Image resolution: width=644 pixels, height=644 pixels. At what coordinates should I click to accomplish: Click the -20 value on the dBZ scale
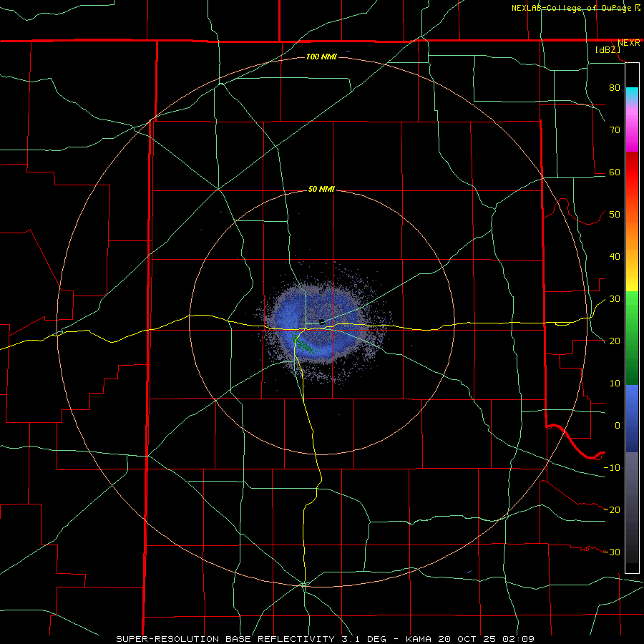pos(612,510)
